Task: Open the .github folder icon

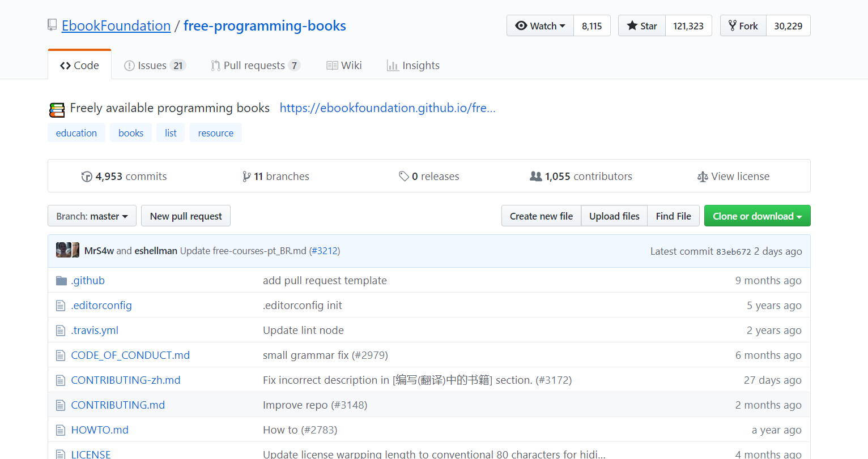Action: (x=61, y=280)
